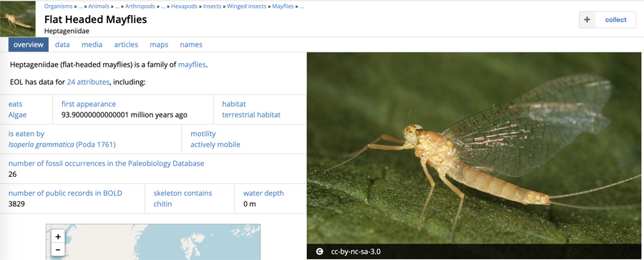The image size is (644, 260).
Task: Switch to the data tab
Action: pos(62,44)
